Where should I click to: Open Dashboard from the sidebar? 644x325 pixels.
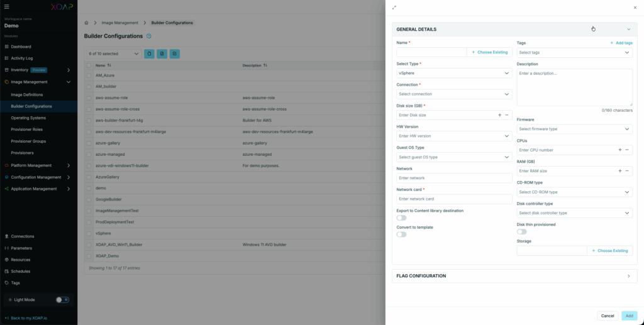click(21, 47)
